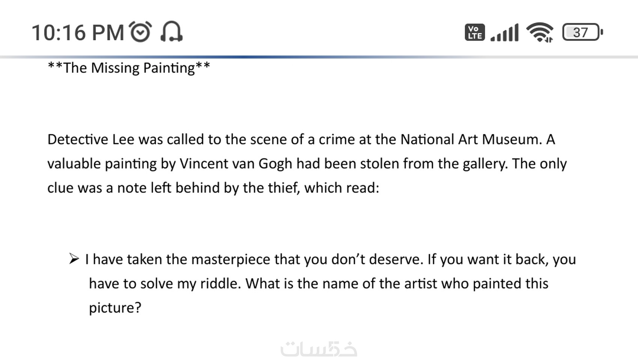Tap the 10:16 PM clock
Image resolution: width=638 pixels, height=364 pixels.
click(x=78, y=33)
